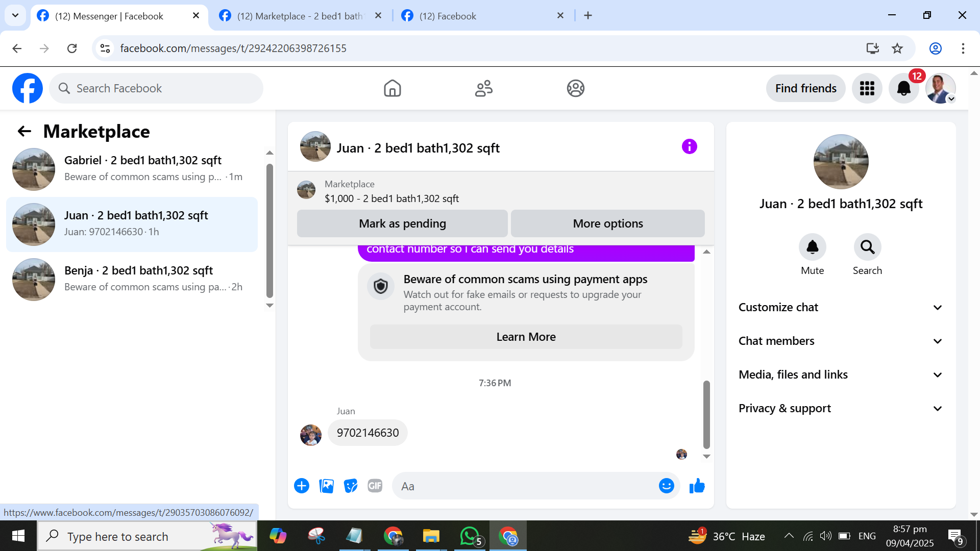Bookmark this page with star icon
The image size is (980, 551).
[x=897, y=48]
